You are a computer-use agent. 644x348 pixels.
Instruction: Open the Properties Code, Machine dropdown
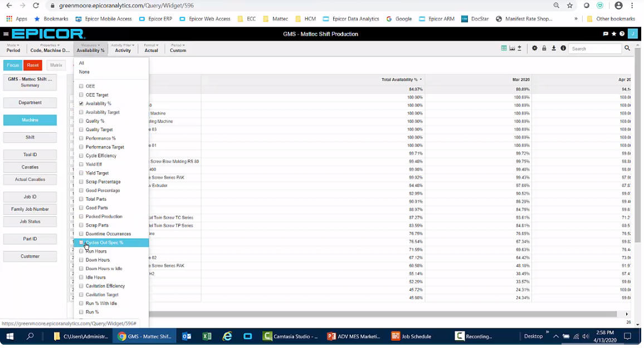(x=50, y=48)
